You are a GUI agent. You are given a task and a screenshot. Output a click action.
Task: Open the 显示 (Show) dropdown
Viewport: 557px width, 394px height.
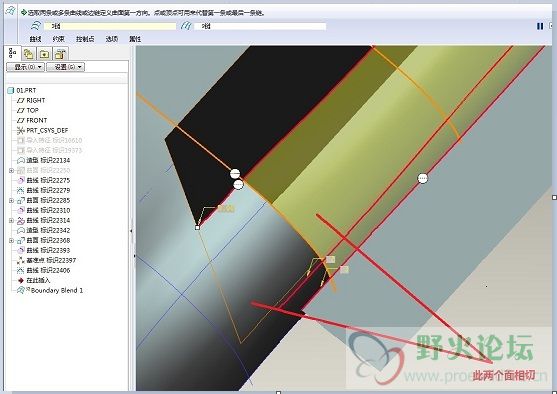click(25, 67)
